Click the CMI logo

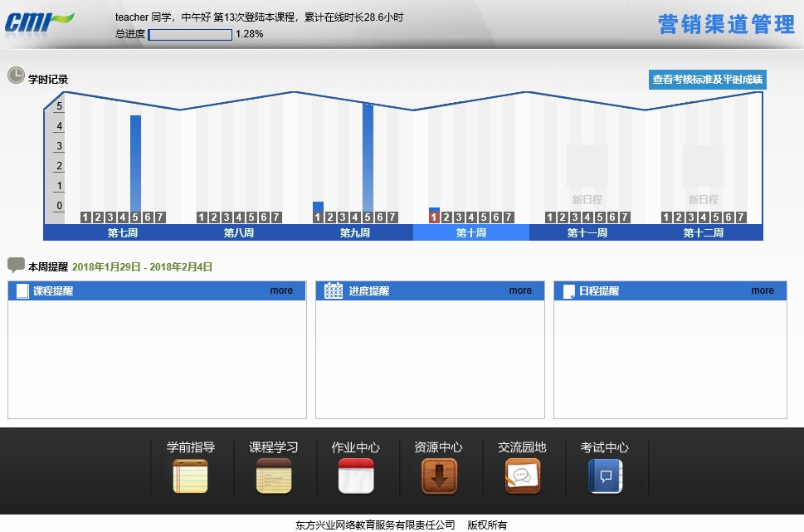click(x=38, y=22)
